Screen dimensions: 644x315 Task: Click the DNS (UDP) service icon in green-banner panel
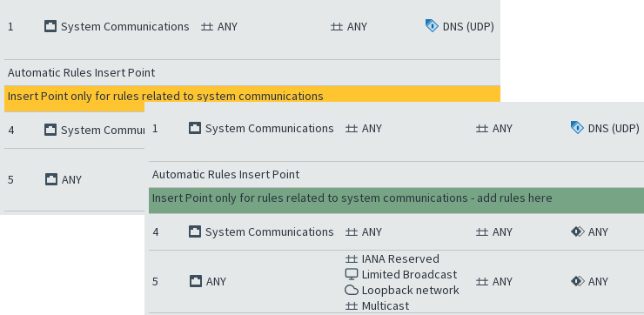[x=577, y=128]
